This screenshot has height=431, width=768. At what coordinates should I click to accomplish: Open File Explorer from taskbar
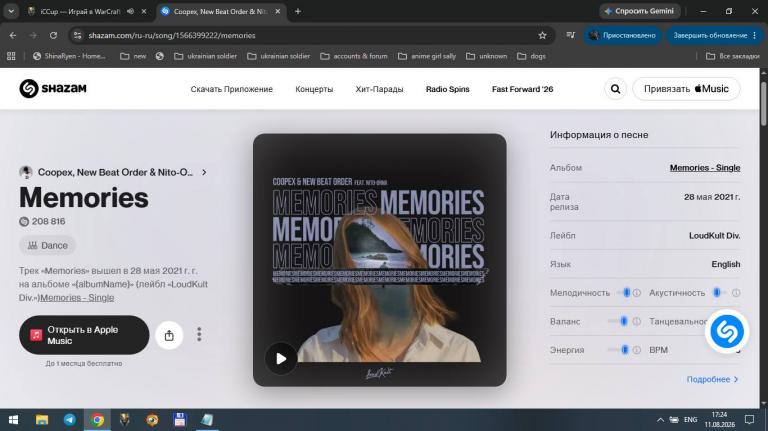click(x=42, y=420)
